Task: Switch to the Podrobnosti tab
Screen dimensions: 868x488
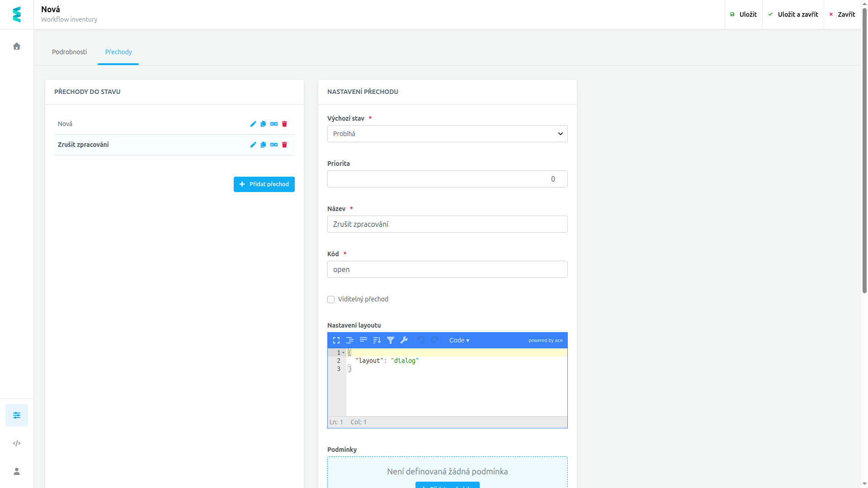Action: [69, 52]
